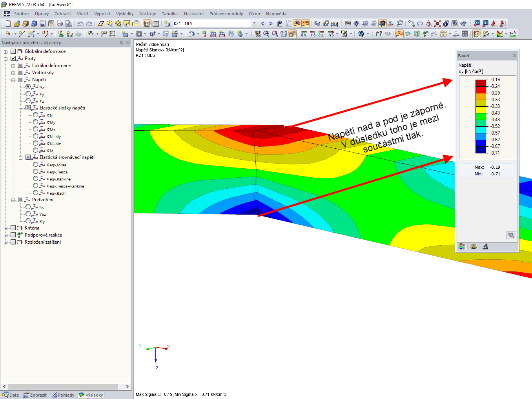Image resolution: width=532 pixels, height=399 pixels.
Task: Open the Přídavné moduly menu
Action: tap(226, 14)
